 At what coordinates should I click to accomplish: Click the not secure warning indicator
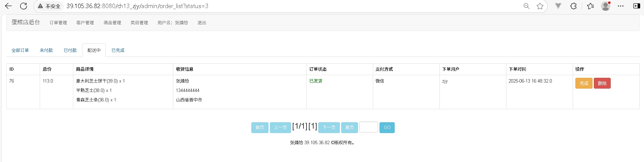pos(49,6)
